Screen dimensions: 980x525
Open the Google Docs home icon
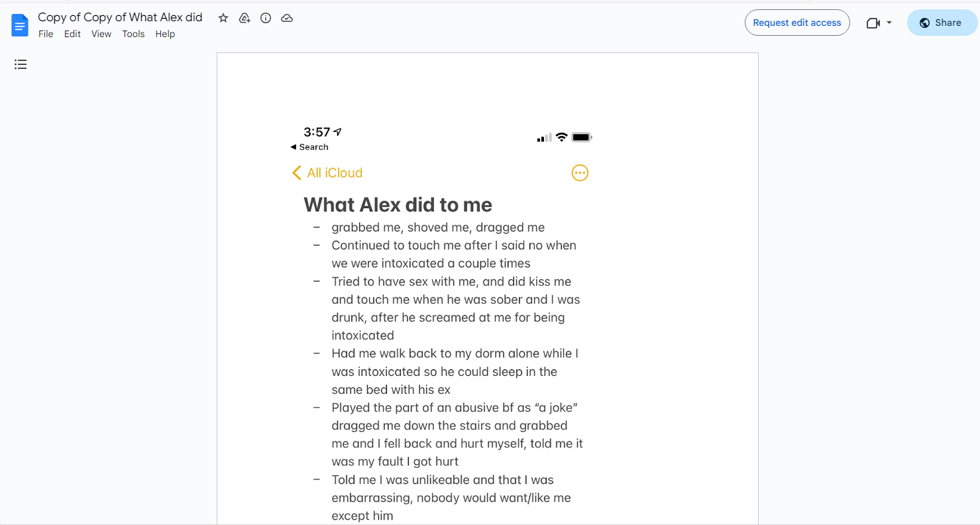21,25
